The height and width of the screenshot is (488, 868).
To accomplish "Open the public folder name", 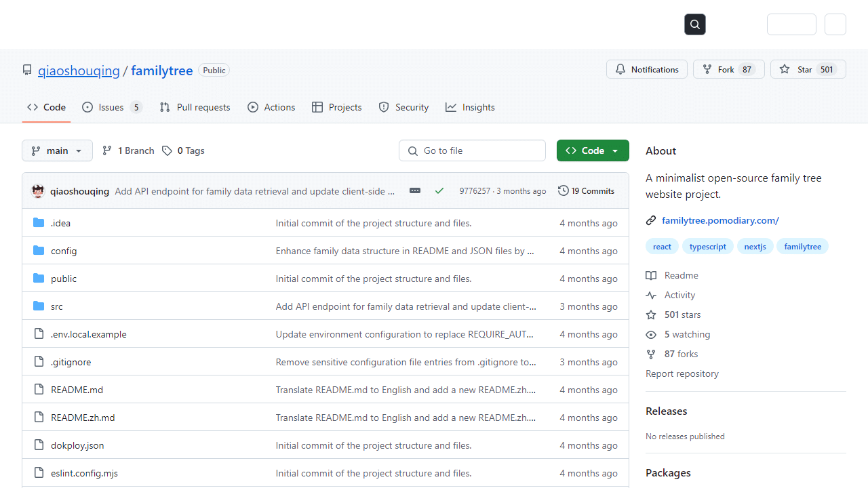I will point(64,279).
